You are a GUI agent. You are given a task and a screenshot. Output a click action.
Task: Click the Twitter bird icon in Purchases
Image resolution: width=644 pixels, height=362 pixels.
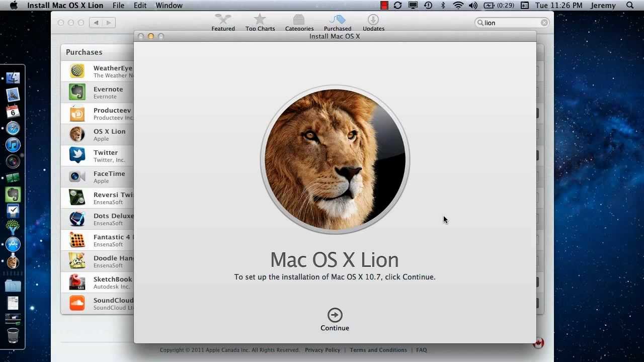(x=77, y=156)
